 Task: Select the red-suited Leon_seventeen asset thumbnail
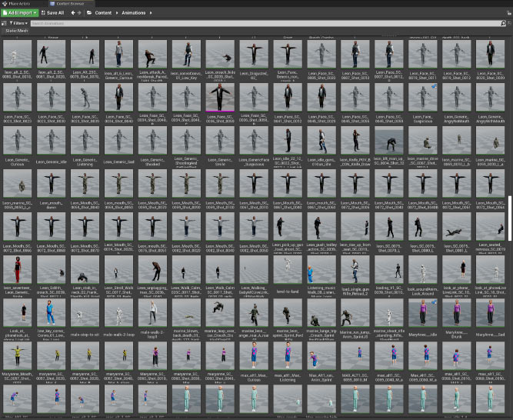17,268
